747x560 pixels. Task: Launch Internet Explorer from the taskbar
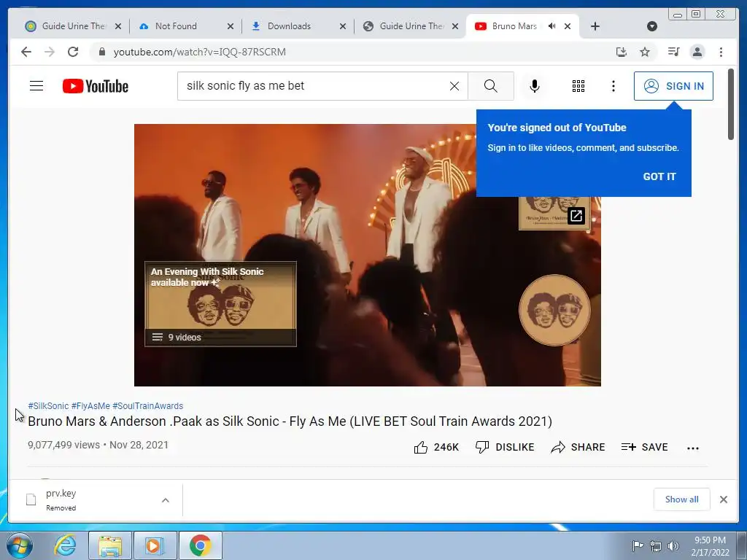(x=64, y=545)
